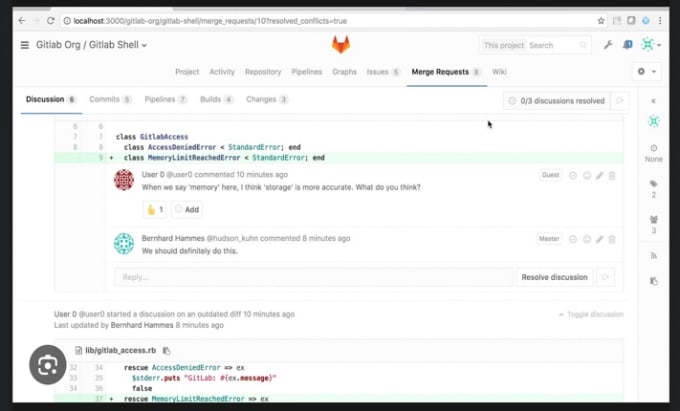Click Bernhard Hammes in Last updated line
Image resolution: width=680 pixels, height=411 pixels.
tap(142, 325)
